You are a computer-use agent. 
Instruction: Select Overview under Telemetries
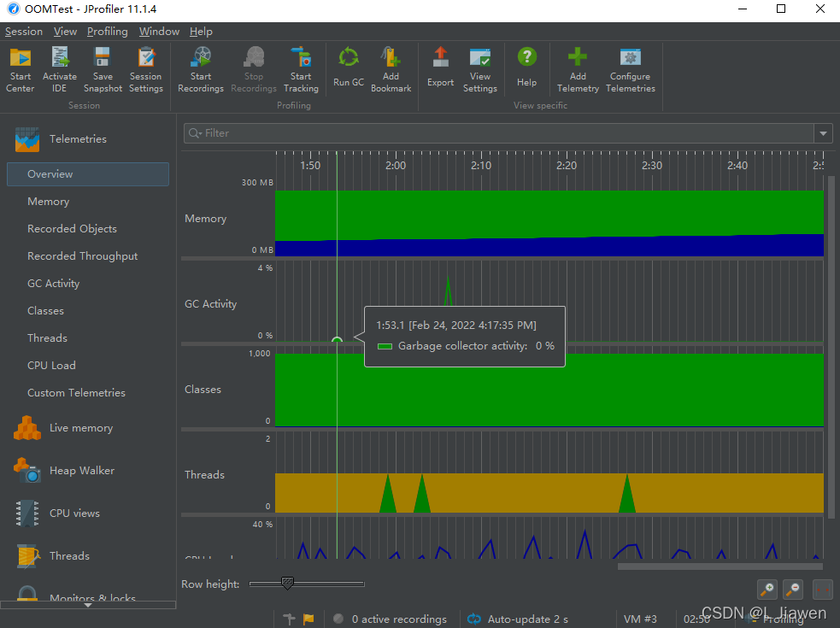click(x=88, y=174)
